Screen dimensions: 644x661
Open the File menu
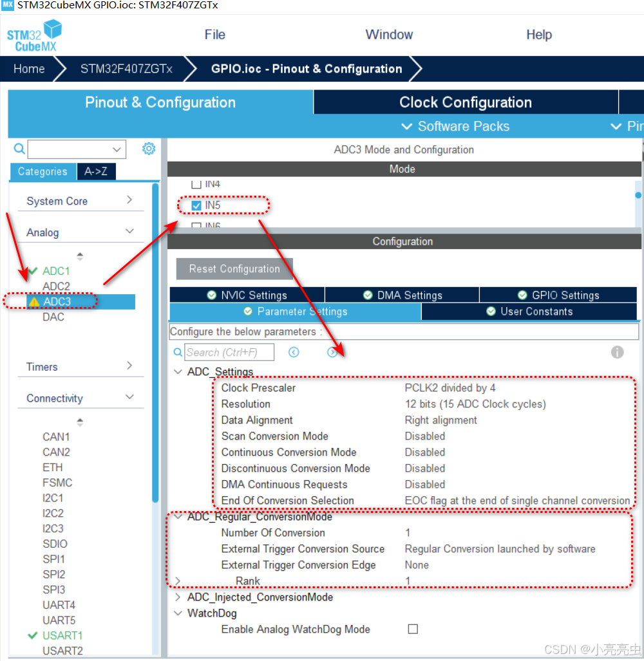(x=214, y=35)
